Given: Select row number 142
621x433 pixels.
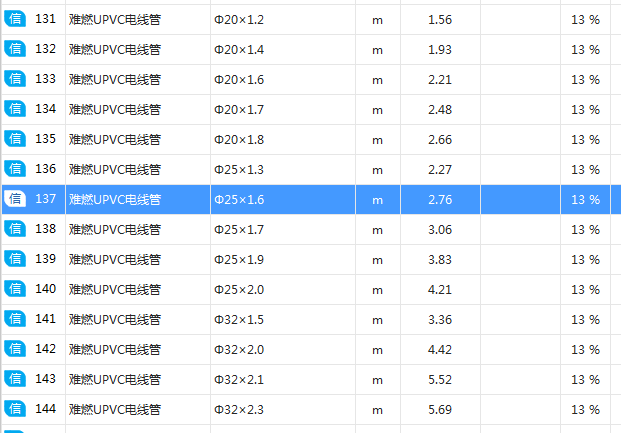Looking at the screenshot, I should point(46,349).
